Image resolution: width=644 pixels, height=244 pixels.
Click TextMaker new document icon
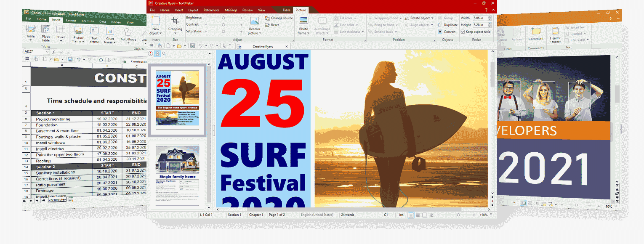(x=168, y=45)
